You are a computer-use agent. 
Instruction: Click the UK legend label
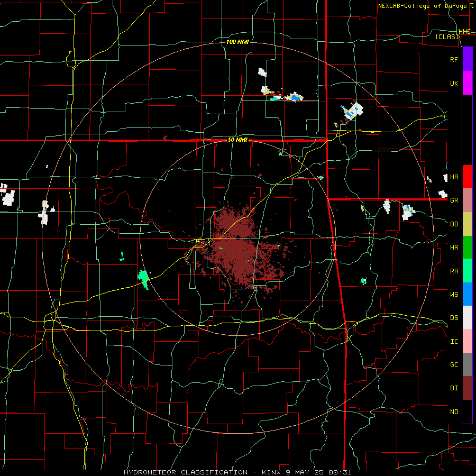[x=454, y=83]
